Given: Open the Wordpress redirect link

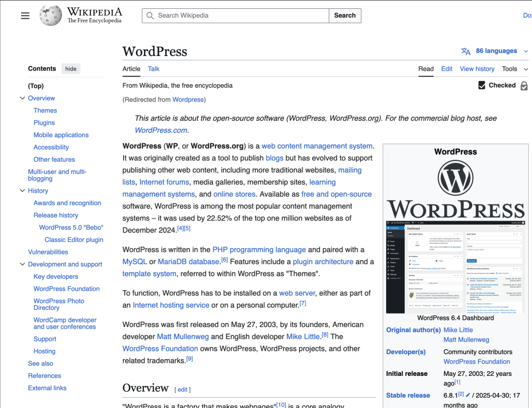Looking at the screenshot, I should (188, 100).
